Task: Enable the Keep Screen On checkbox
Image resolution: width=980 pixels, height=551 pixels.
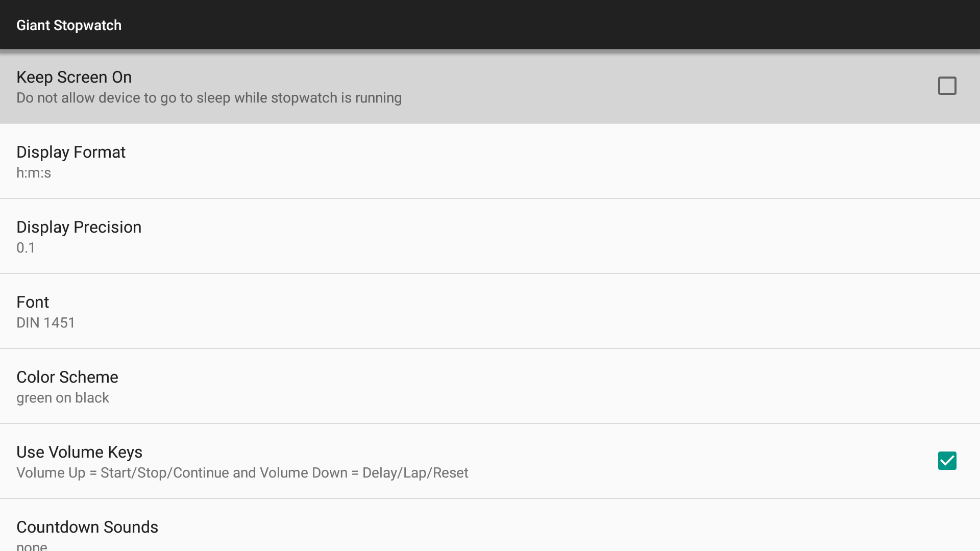Action: click(947, 86)
